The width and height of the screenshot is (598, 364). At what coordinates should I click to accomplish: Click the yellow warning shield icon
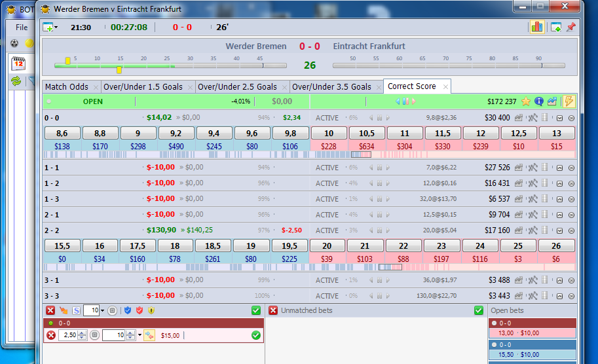tap(151, 310)
